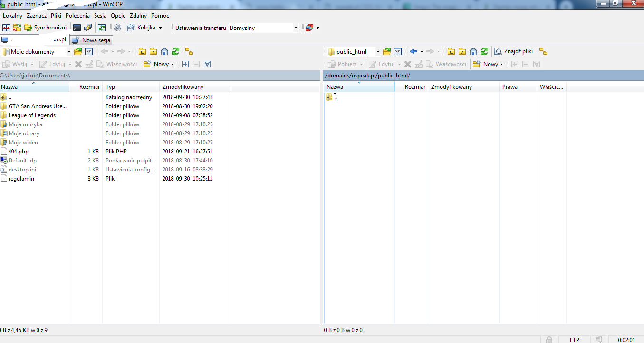The width and height of the screenshot is (644, 343).
Task: Toggle the remote directory tree view
Action: (x=543, y=51)
